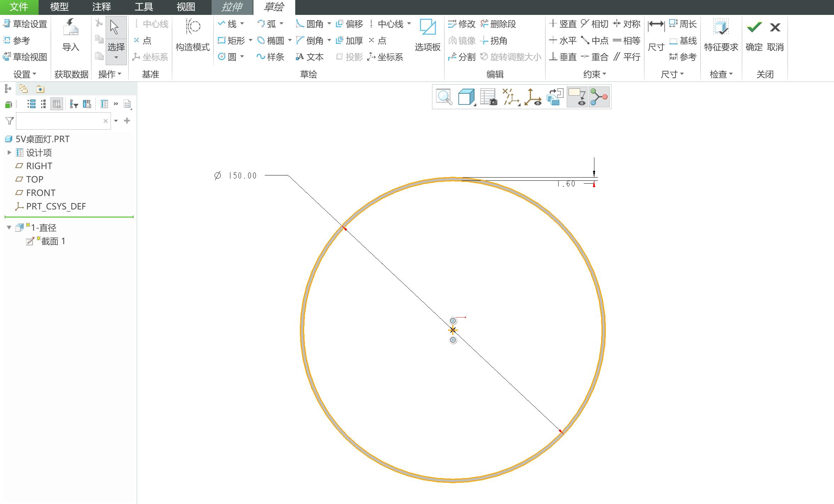Image resolution: width=834 pixels, height=504 pixels.
Task: Open the 圆角 fillet dropdown arrow
Action: coord(329,24)
